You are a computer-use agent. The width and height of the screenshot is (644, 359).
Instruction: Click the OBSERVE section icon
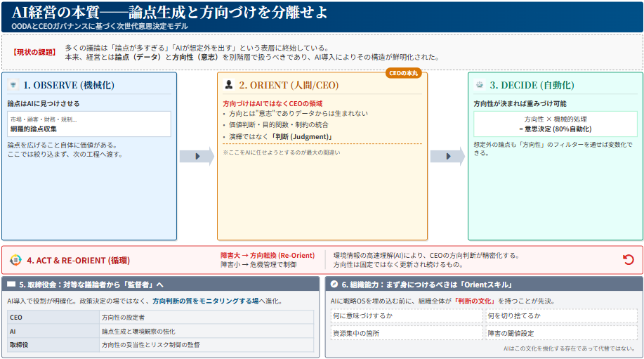[13, 85]
